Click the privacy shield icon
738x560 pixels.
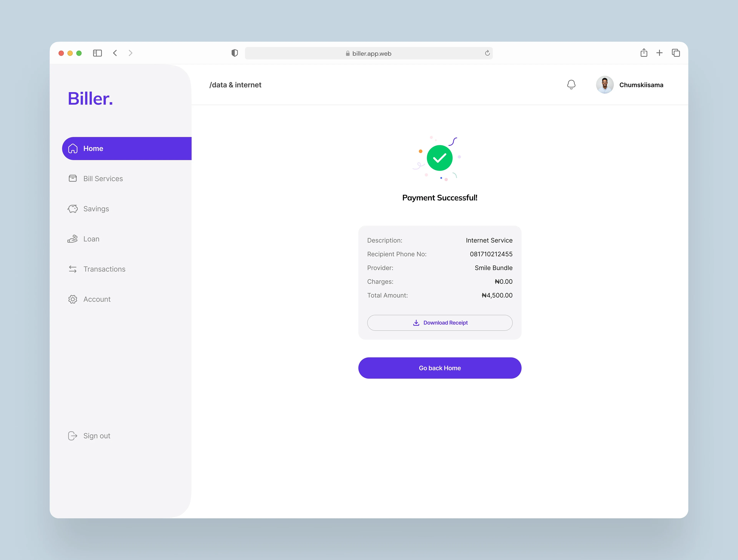click(x=234, y=53)
